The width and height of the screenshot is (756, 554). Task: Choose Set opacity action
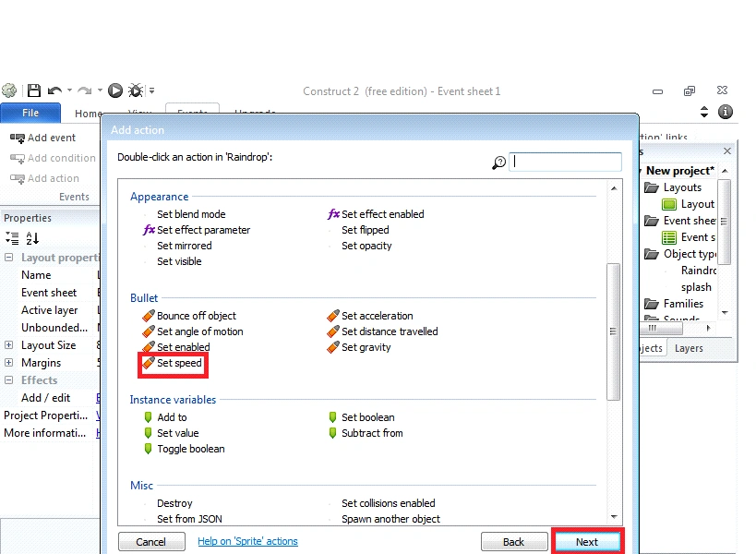366,246
